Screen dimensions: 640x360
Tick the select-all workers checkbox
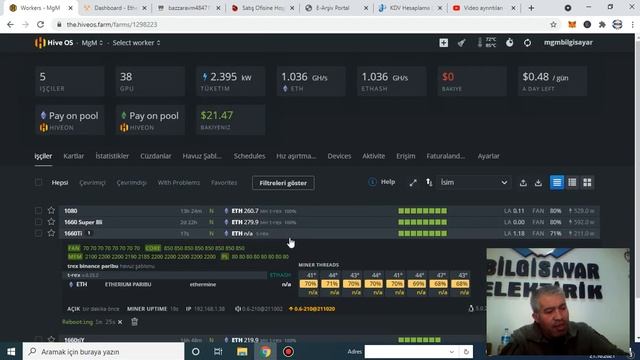click(x=38, y=182)
